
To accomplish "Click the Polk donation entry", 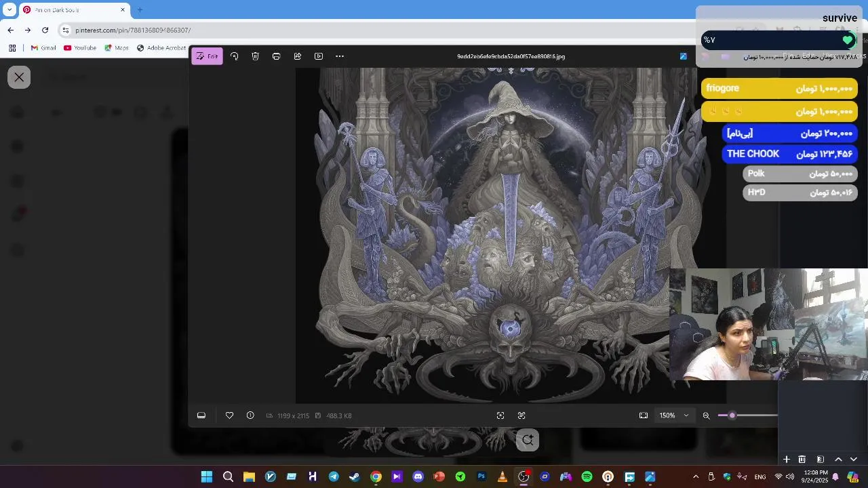I will tap(800, 174).
